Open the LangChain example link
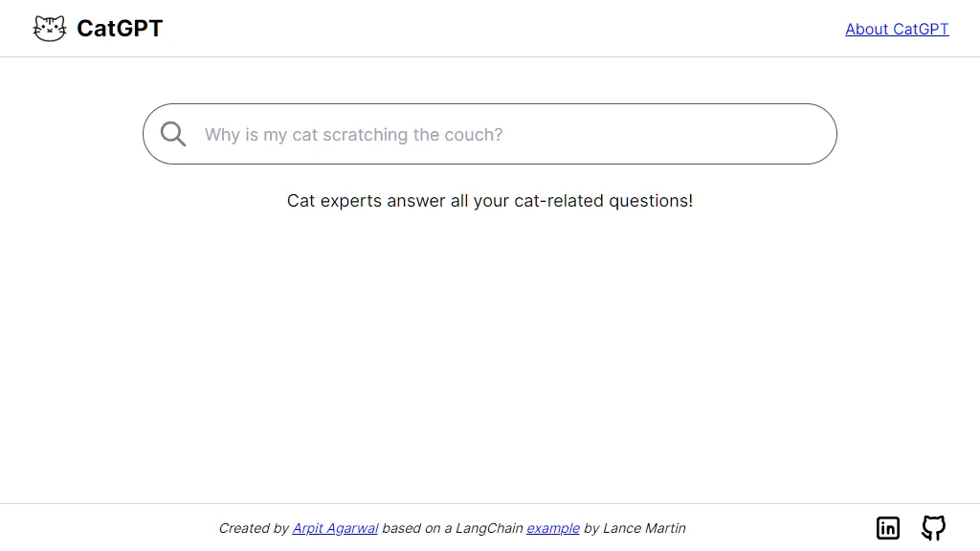Image resolution: width=980 pixels, height=551 pixels. tap(553, 528)
